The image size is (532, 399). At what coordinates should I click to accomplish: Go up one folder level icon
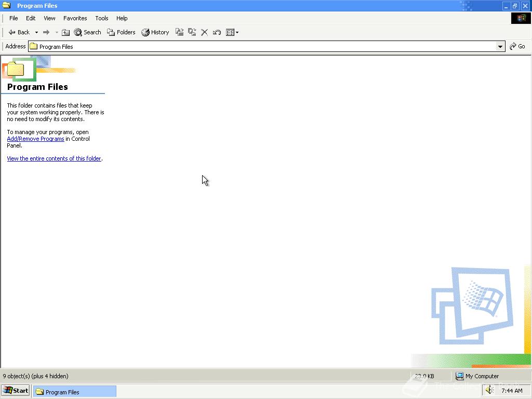pos(66,32)
